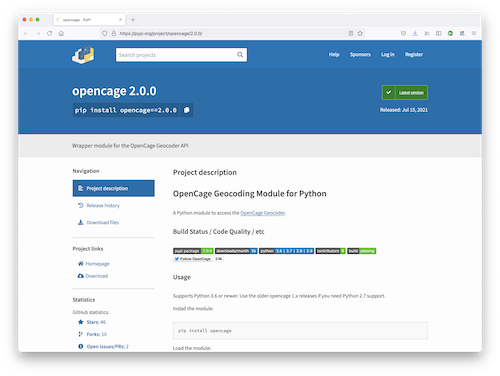Click the checkmark icon on Latest version
The height and width of the screenshot is (376, 500).
tap(388, 92)
